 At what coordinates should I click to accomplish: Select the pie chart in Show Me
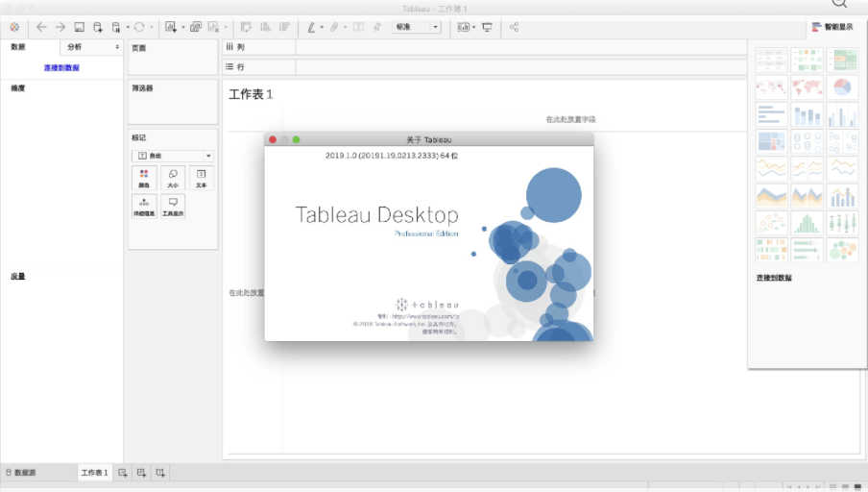(842, 87)
